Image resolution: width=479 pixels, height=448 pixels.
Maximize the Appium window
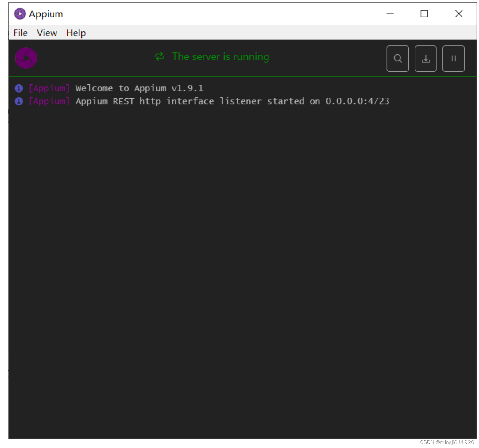pyautogui.click(x=424, y=14)
